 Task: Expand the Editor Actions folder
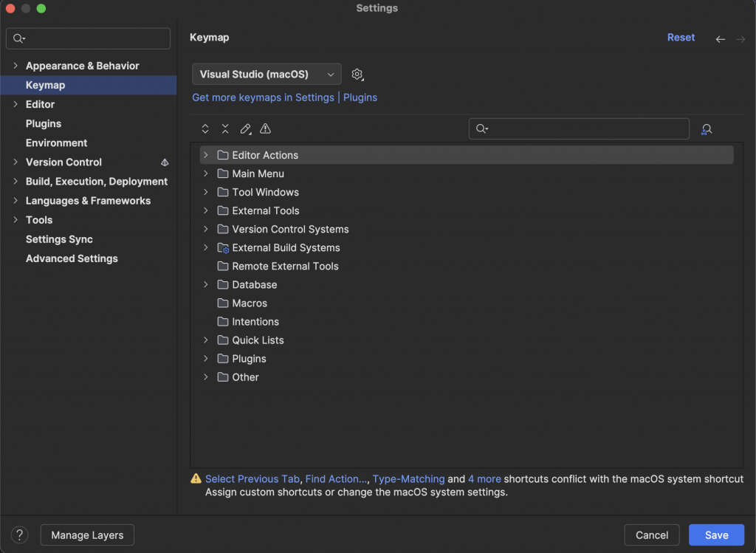[x=206, y=155]
